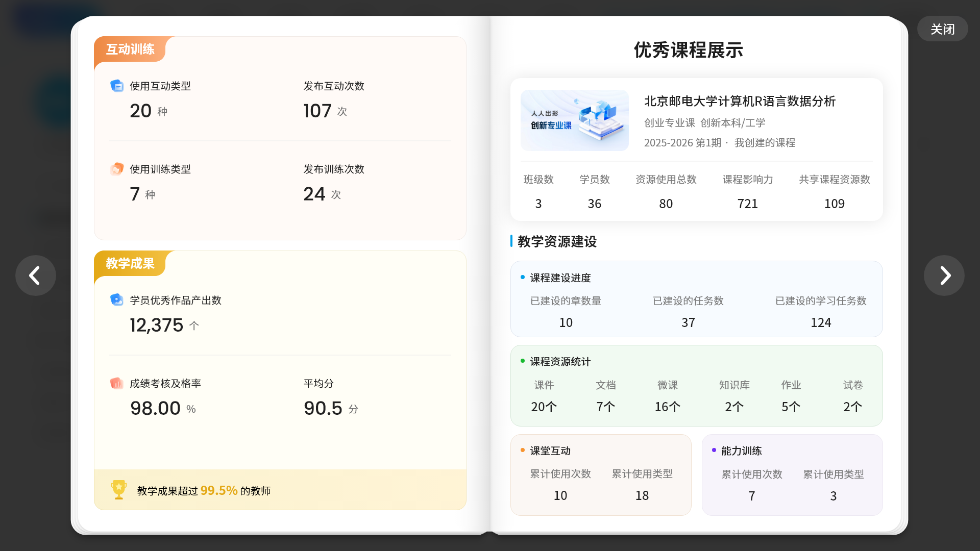Click the 作业 count 5个
Image resolution: width=980 pixels, height=551 pixels.
click(791, 407)
